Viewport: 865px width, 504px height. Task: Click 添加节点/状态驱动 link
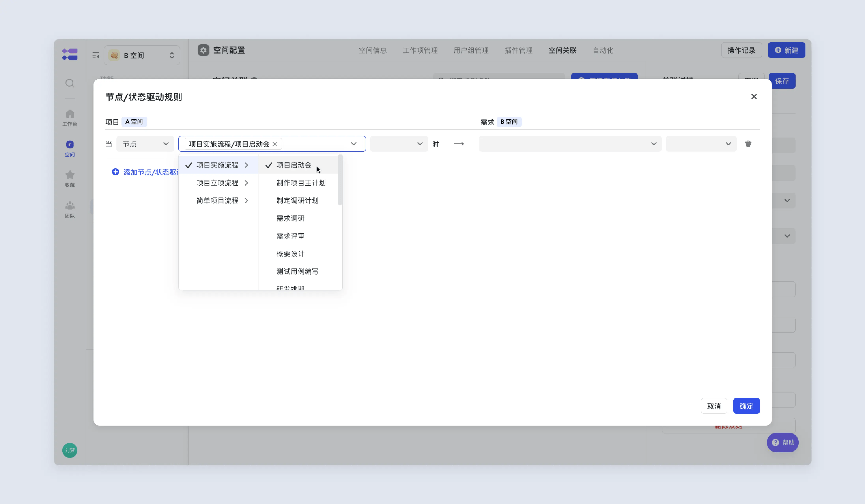pyautogui.click(x=151, y=172)
